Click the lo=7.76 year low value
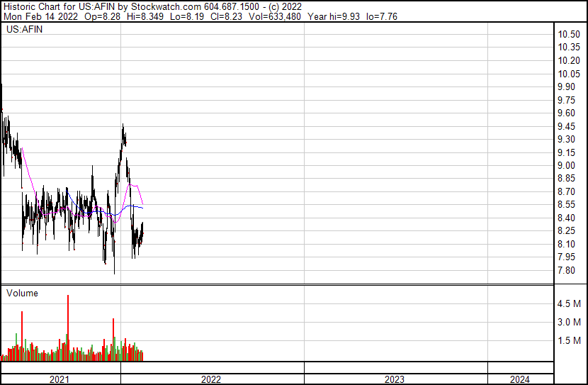The width and height of the screenshot is (588, 385). coord(382,16)
